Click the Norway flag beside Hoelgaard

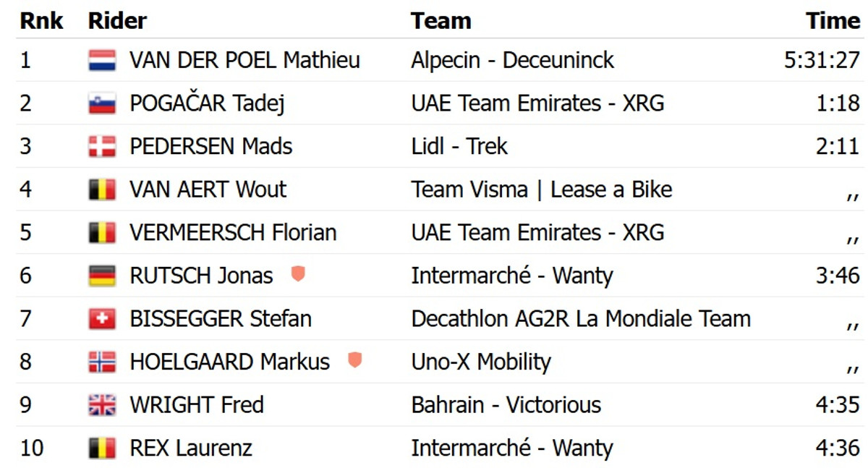(x=102, y=362)
